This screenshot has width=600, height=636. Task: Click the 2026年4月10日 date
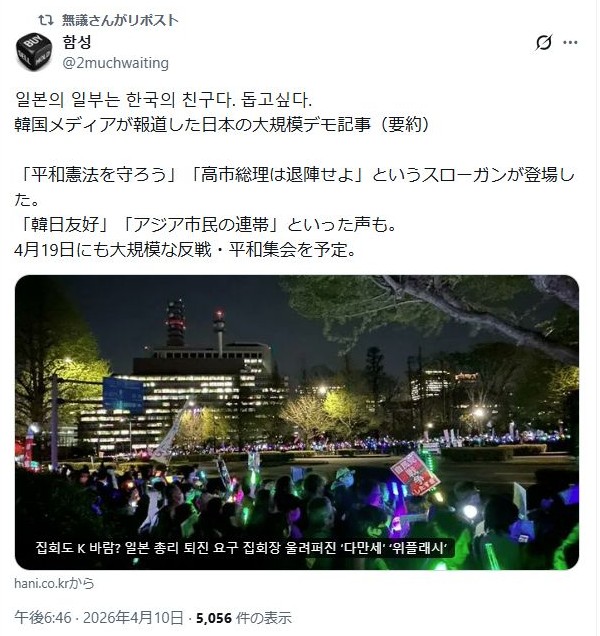coord(133,618)
